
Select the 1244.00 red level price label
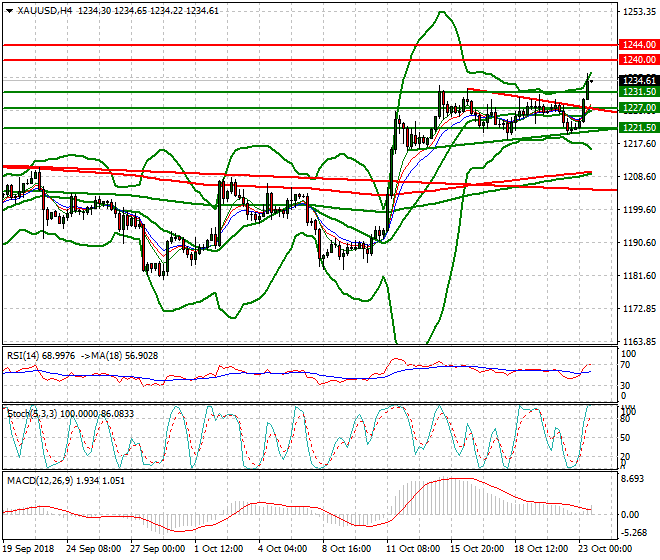pos(639,45)
